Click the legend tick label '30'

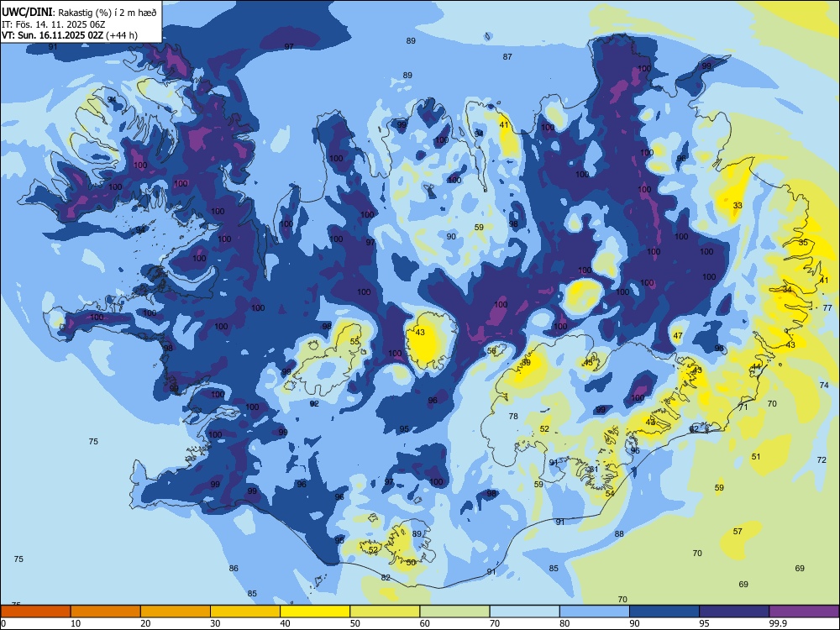click(215, 623)
